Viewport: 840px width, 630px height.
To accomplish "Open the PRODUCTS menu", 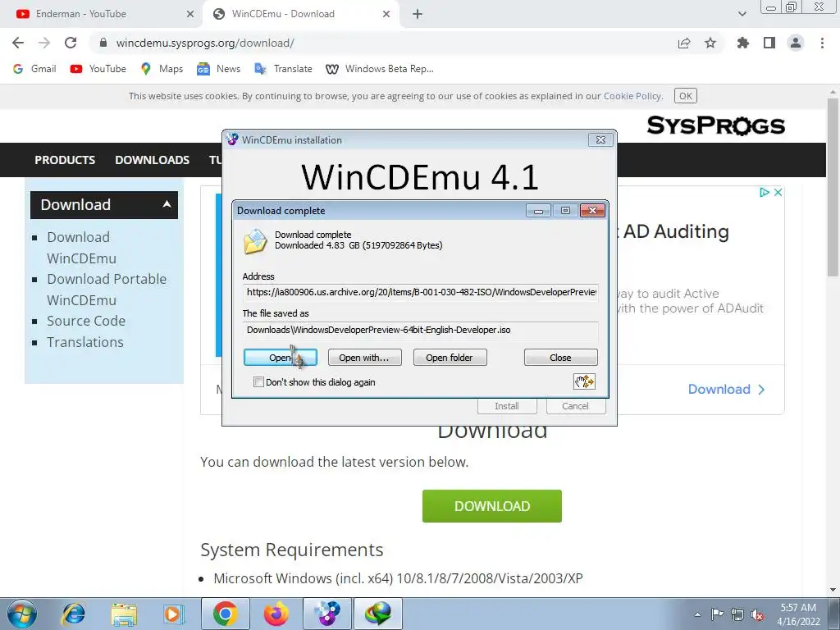I will [65, 160].
